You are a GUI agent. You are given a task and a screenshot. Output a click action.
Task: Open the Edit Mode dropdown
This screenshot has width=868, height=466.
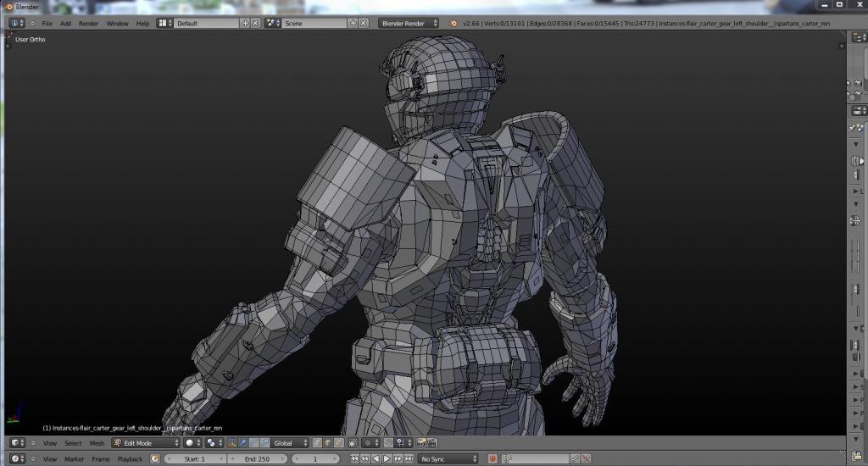pos(146,443)
